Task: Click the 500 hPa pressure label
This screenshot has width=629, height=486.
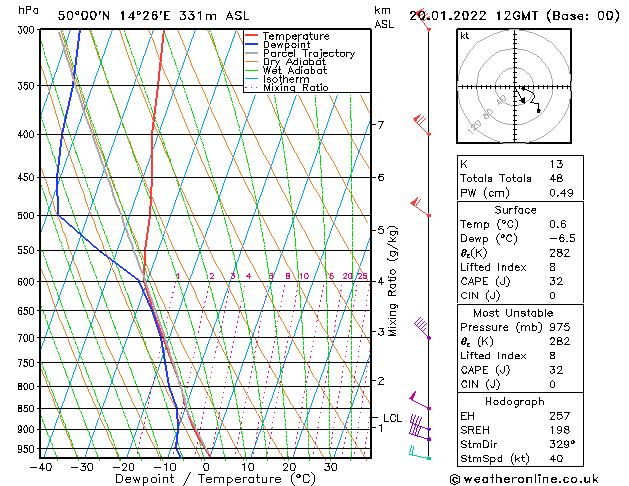Action: click(x=28, y=215)
